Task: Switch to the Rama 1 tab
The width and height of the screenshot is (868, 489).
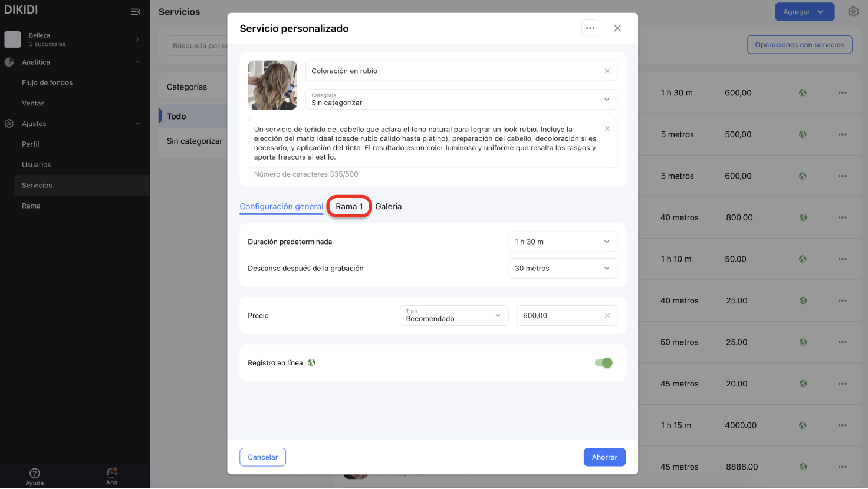Action: click(349, 207)
